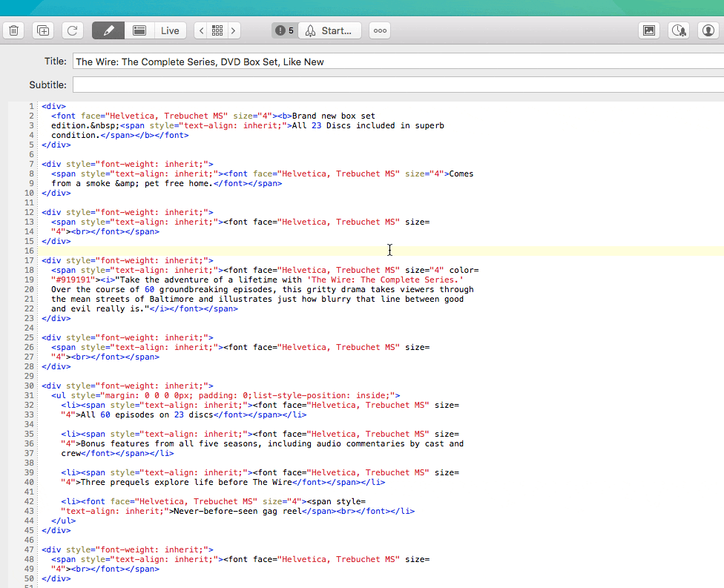Click the "Title:" label

(x=56, y=62)
